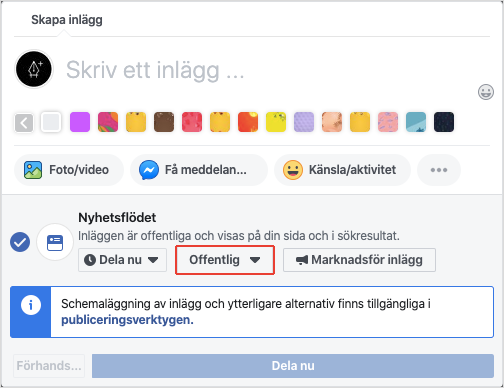Image resolution: width=504 pixels, height=388 pixels.
Task: Select the Skapa inlägg tab
Action: (x=67, y=20)
